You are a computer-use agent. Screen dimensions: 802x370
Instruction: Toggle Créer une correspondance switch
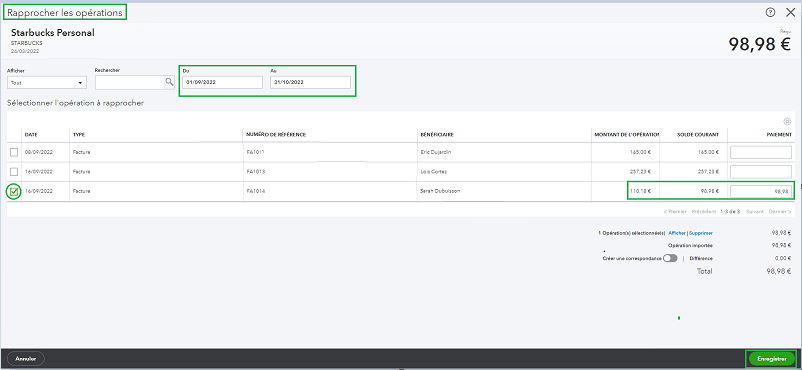[x=670, y=258]
